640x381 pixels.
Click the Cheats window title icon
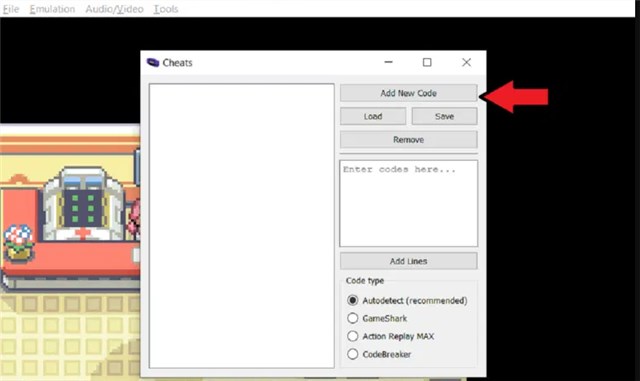pyautogui.click(x=153, y=62)
